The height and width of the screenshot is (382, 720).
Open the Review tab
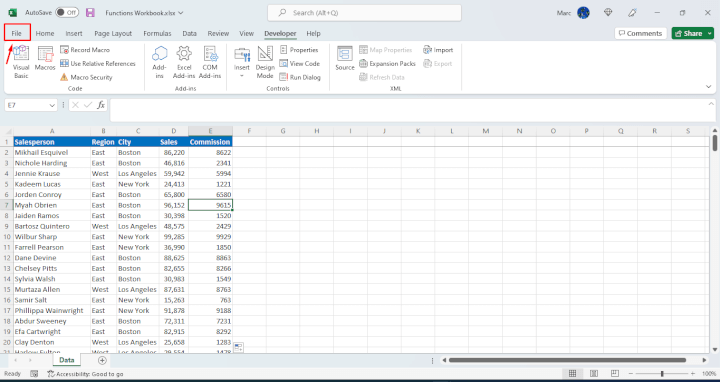218,33
